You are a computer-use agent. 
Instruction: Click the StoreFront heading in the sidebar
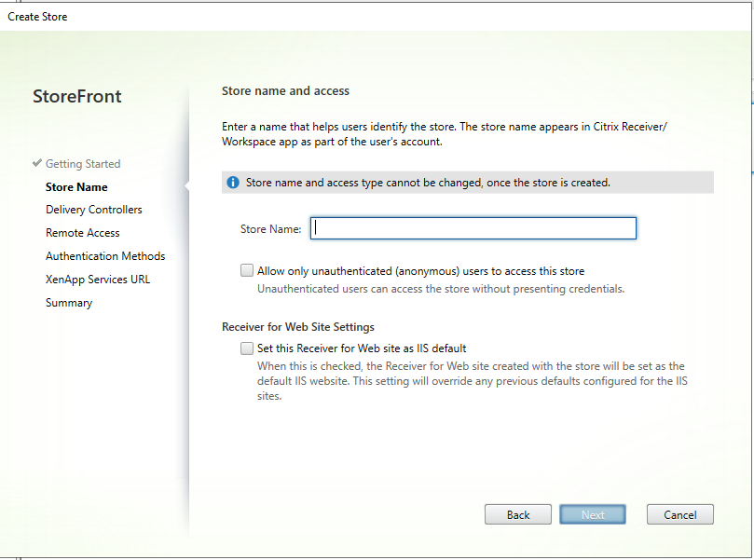pyautogui.click(x=77, y=97)
